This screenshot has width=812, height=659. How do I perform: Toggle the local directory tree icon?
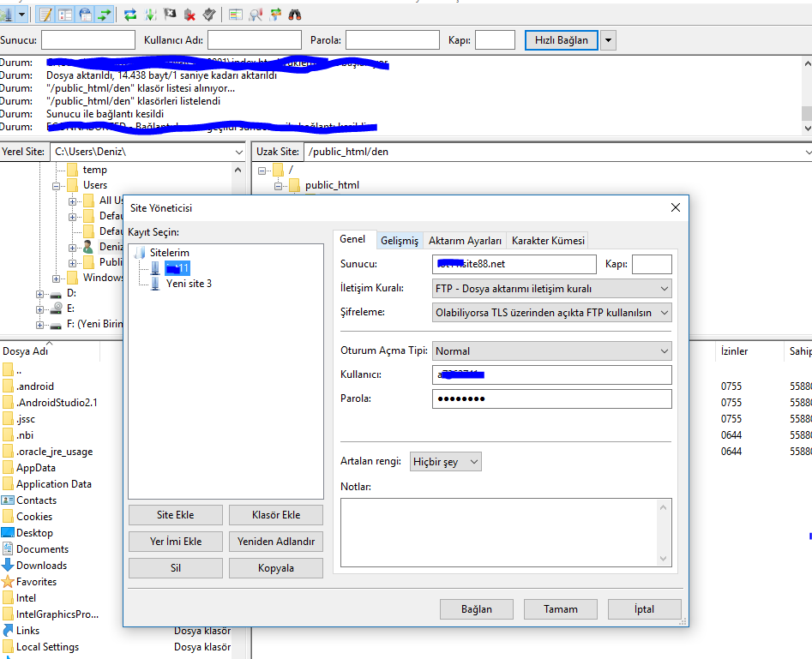pyautogui.click(x=65, y=15)
